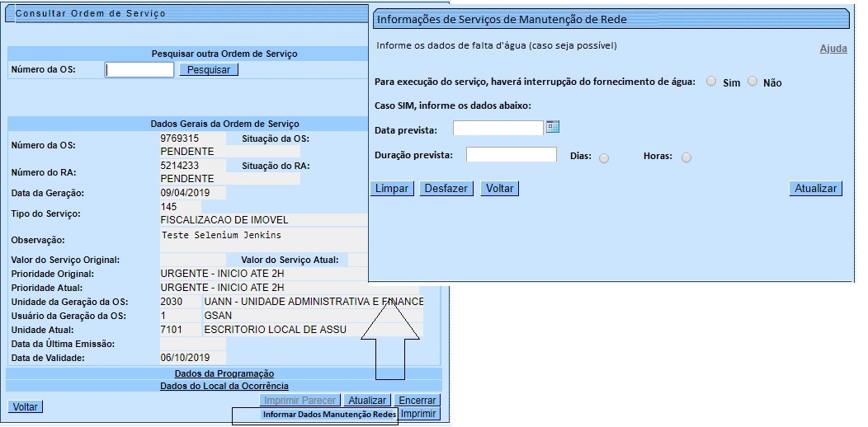
Task: Click the service type code 145
Action: coord(169,207)
